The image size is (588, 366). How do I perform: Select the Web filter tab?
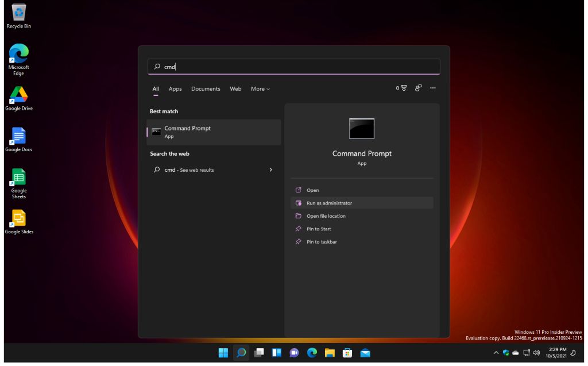point(235,89)
